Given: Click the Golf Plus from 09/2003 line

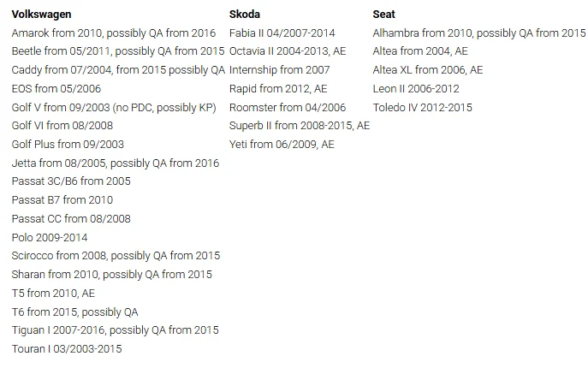Looking at the screenshot, I should click(68, 145).
